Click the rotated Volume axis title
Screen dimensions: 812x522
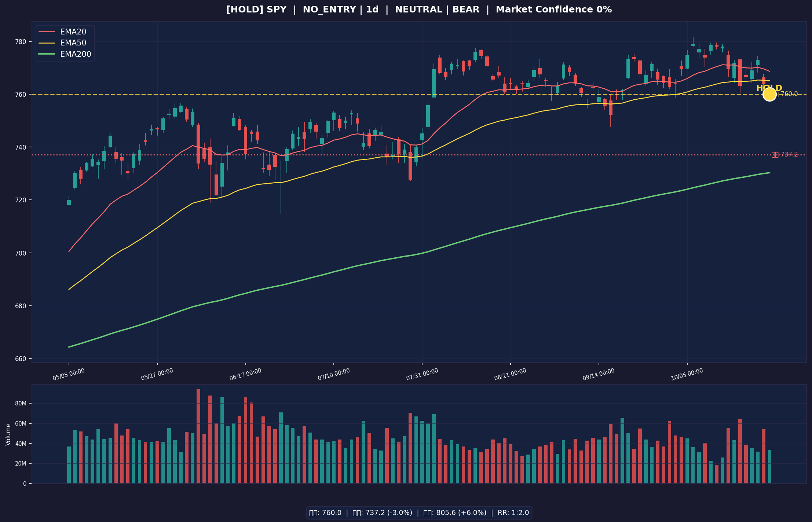8,434
